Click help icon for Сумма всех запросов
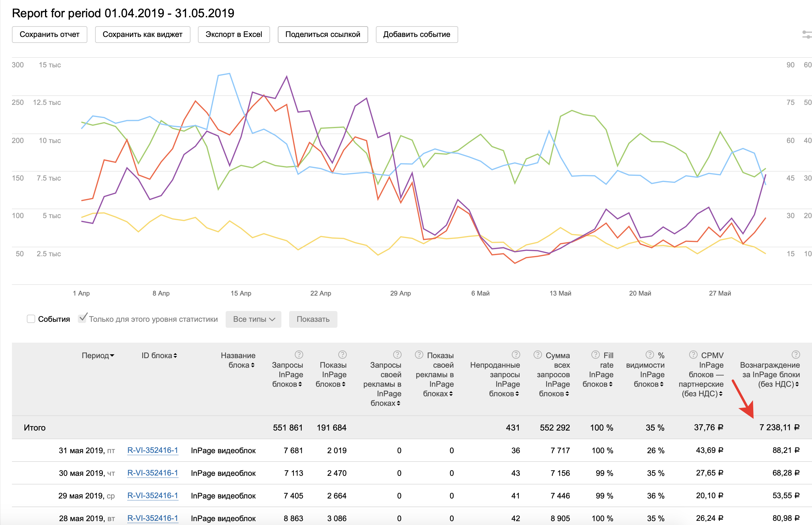The width and height of the screenshot is (812, 525). pyautogui.click(x=538, y=355)
